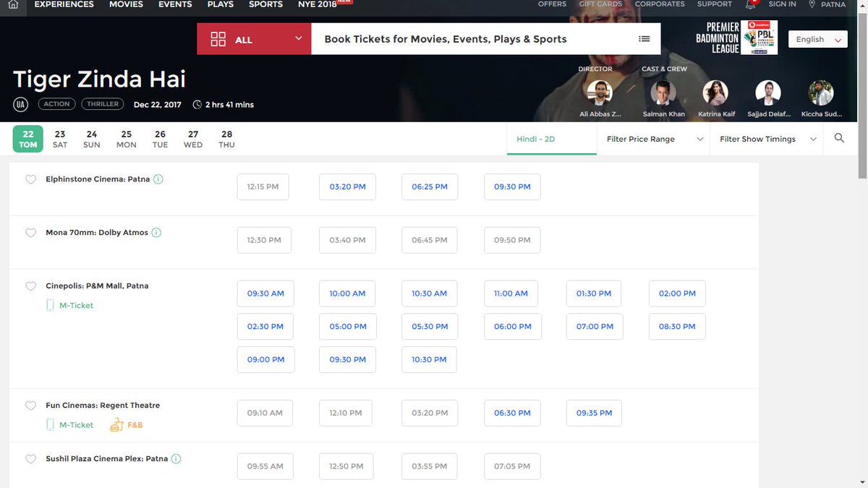Image resolution: width=868 pixels, height=488 pixels.
Task: Book Cinepolis 11:00 AM show
Action: click(x=511, y=294)
